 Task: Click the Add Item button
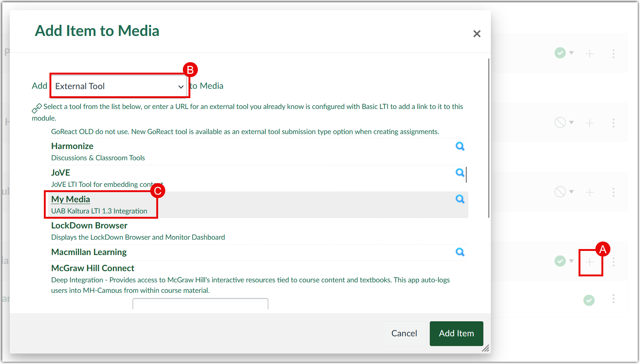click(x=456, y=333)
